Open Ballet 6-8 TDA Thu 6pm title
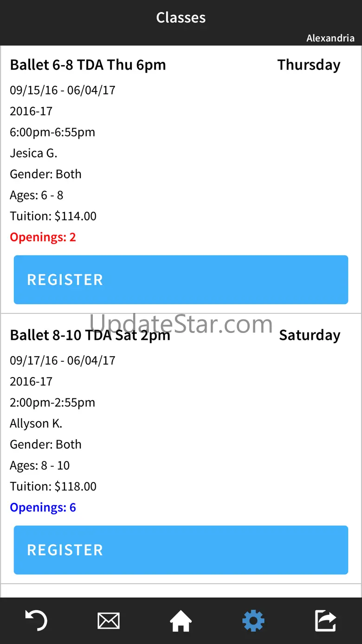The image size is (362, 644). click(88, 65)
